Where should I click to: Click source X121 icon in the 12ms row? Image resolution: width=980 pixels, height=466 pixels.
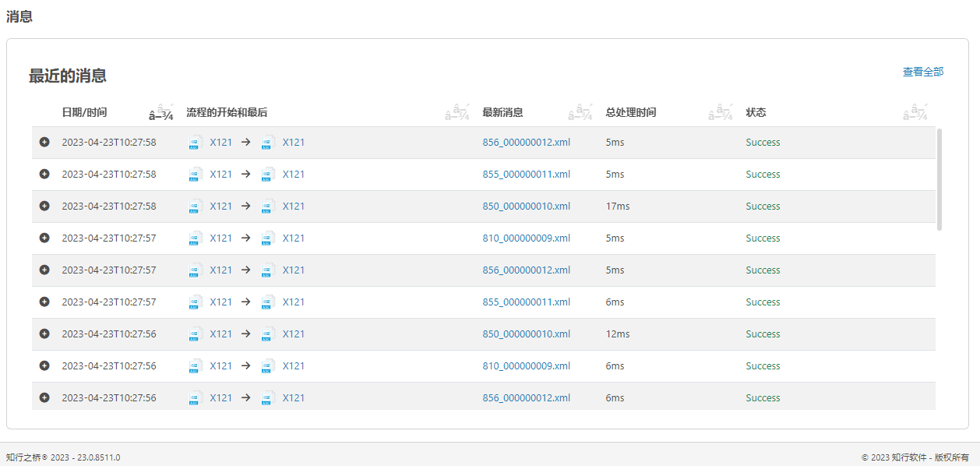pos(196,334)
